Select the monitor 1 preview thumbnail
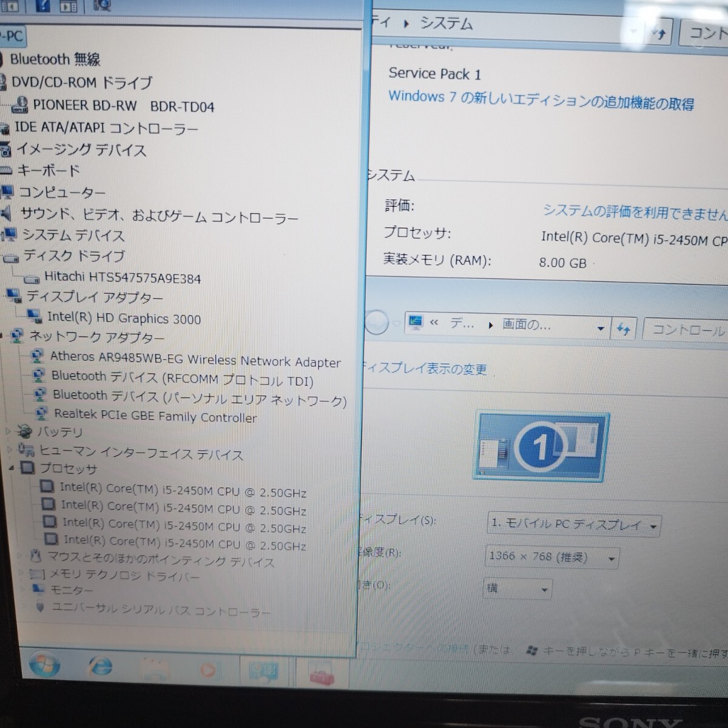The width and height of the screenshot is (728, 728). click(541, 447)
